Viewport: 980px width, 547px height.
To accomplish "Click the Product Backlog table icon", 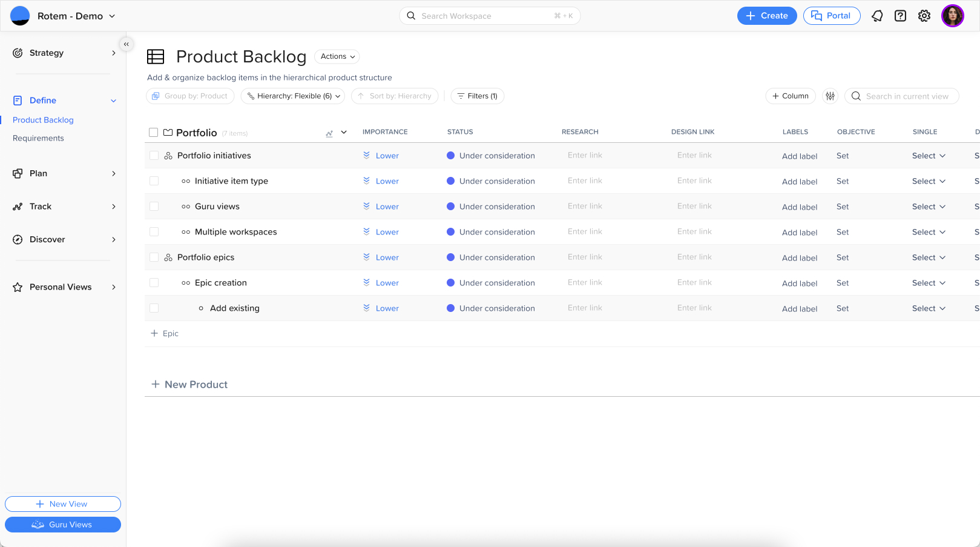I will pyautogui.click(x=156, y=57).
